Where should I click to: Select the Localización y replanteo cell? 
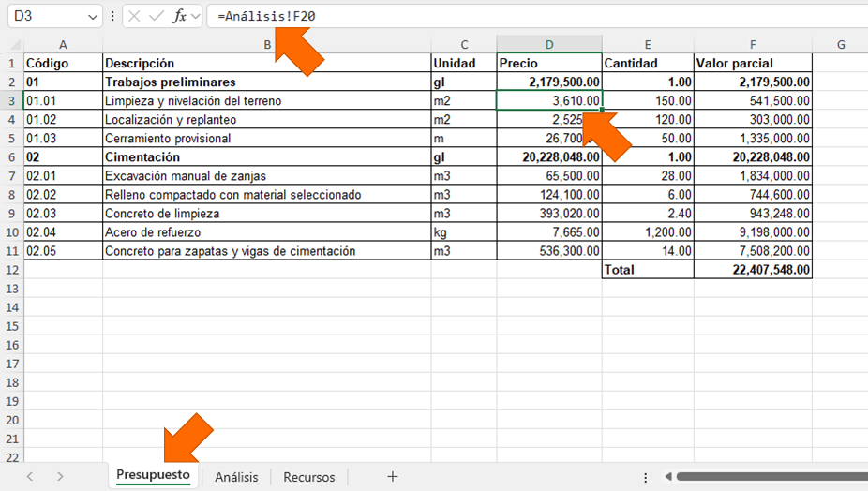(x=267, y=120)
